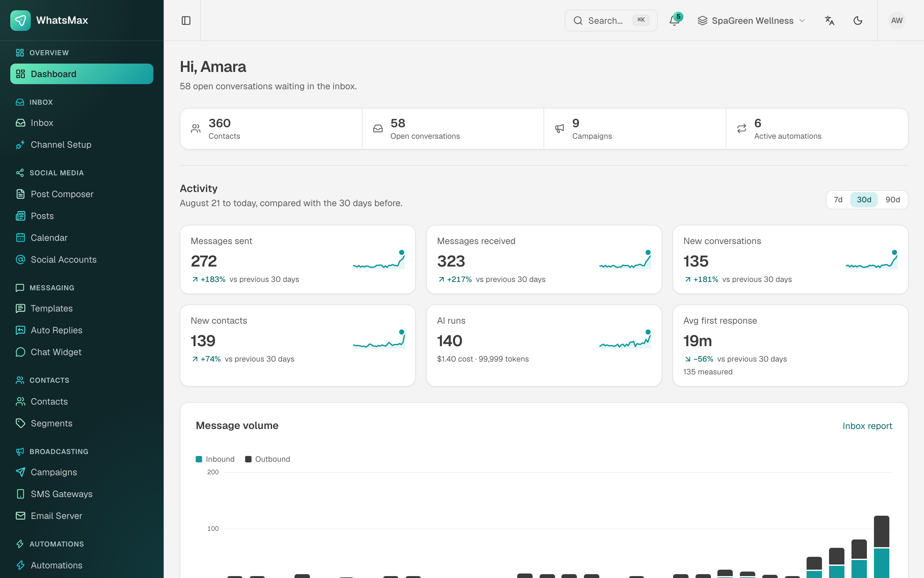Click the WhatsMax logo icon
The height and width of the screenshot is (578, 924).
21,20
